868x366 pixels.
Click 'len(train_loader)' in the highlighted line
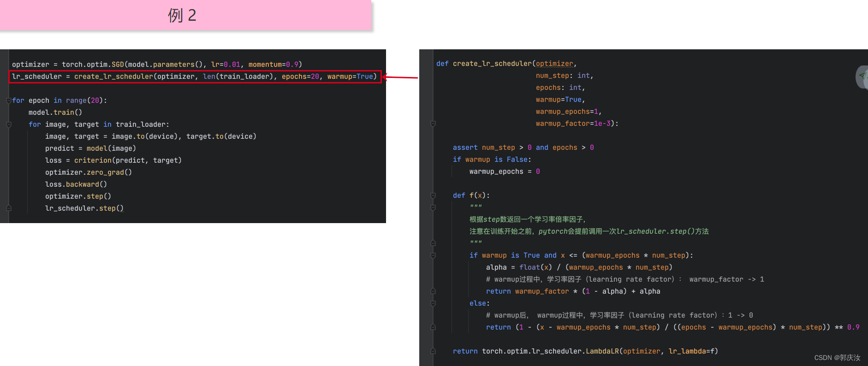coord(238,77)
